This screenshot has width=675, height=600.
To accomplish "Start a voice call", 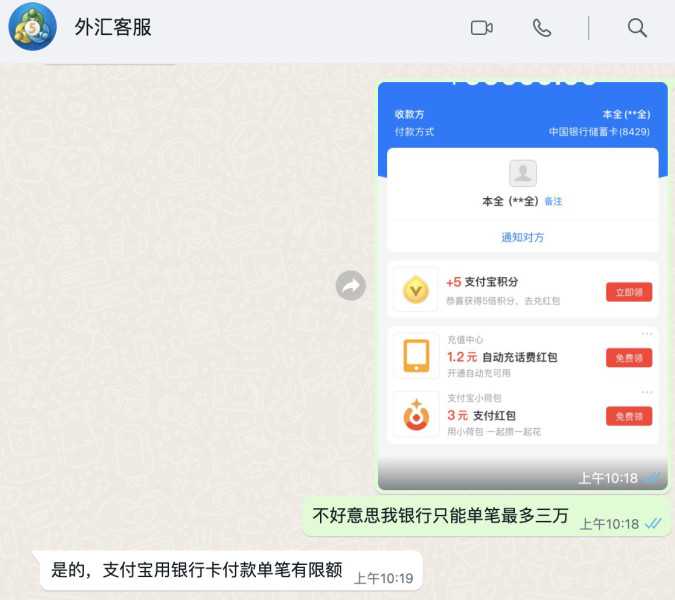I will point(542,28).
